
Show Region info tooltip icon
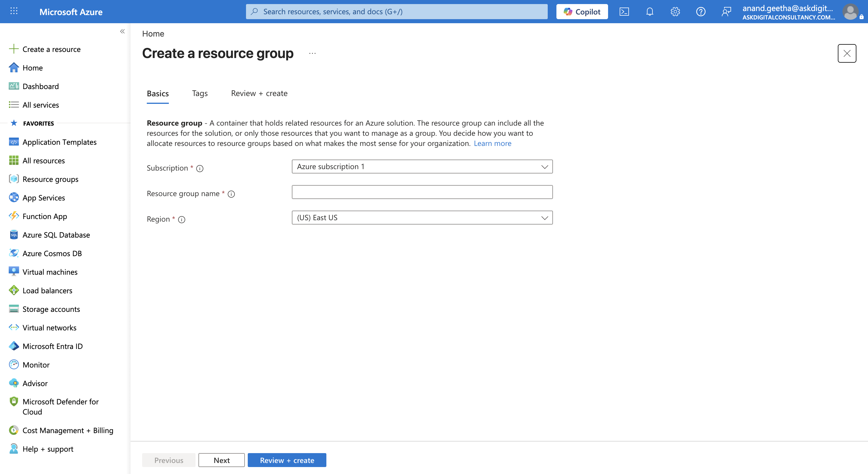pyautogui.click(x=182, y=220)
